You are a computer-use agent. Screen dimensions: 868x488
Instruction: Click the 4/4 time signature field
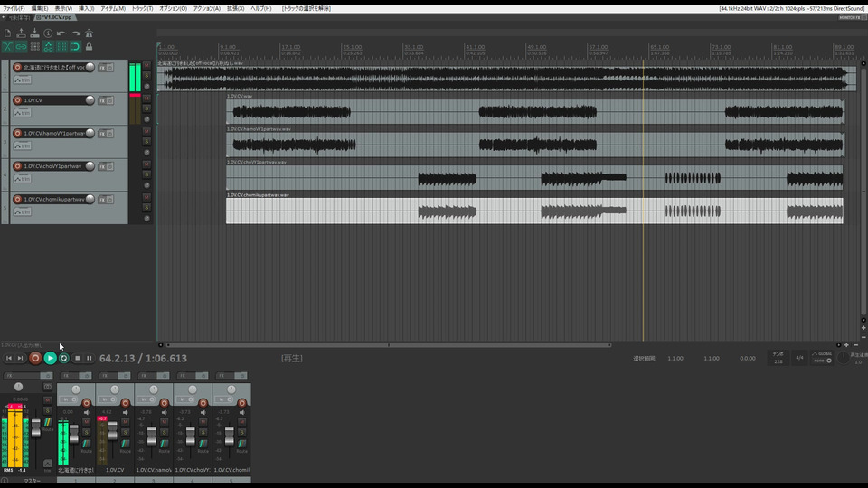(799, 359)
